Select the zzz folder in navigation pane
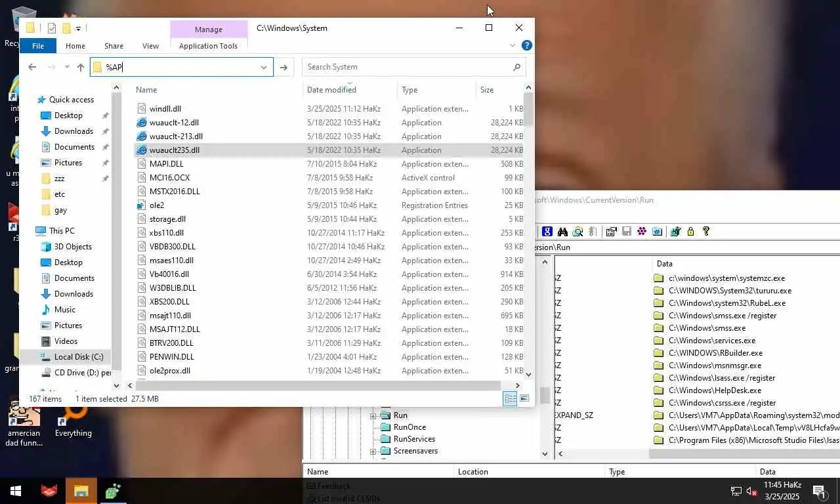Image resolution: width=840 pixels, height=504 pixels. pos(59,178)
